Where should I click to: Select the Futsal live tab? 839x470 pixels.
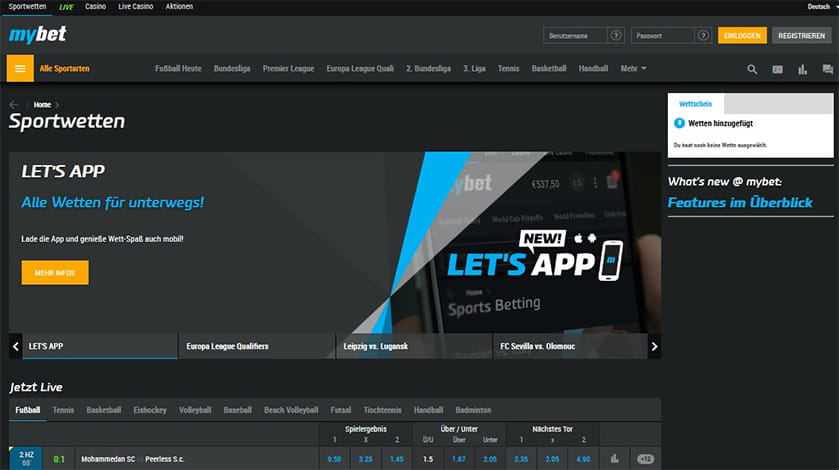[341, 410]
